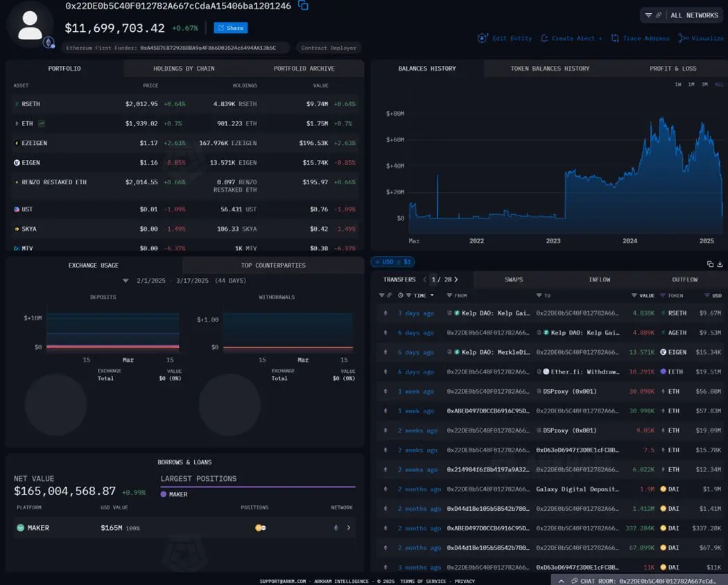728x585 pixels.
Task: Open the PORTFOLIO ARCHIVE tab
Action: (x=304, y=68)
